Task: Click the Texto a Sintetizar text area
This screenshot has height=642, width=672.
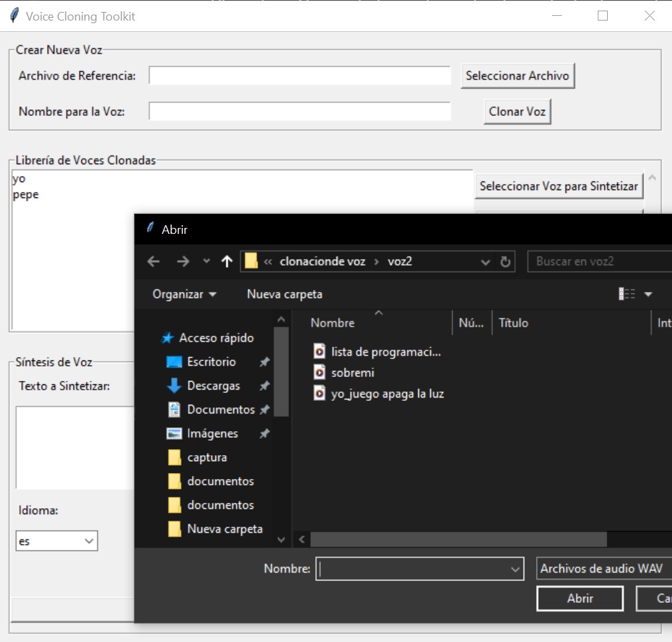Action: pos(75,447)
